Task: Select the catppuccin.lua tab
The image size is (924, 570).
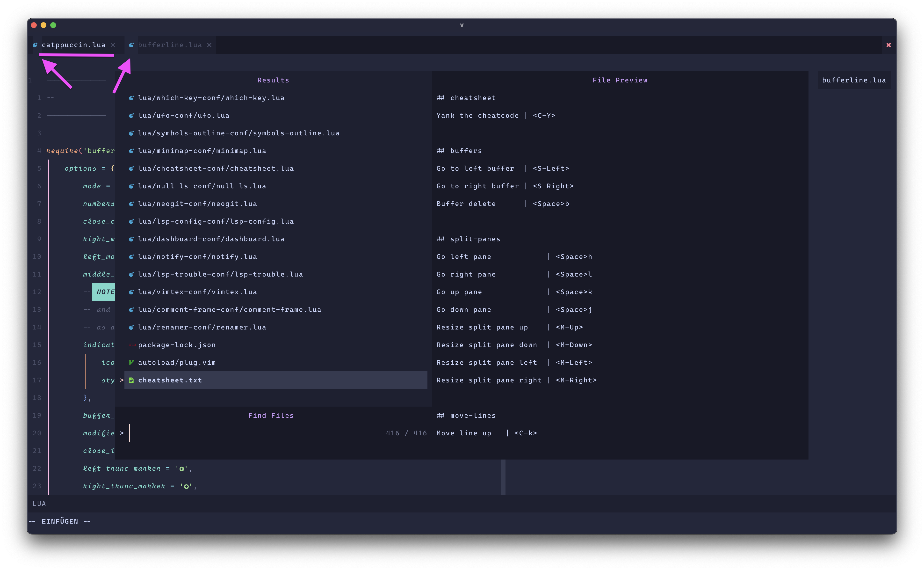Action: point(74,45)
